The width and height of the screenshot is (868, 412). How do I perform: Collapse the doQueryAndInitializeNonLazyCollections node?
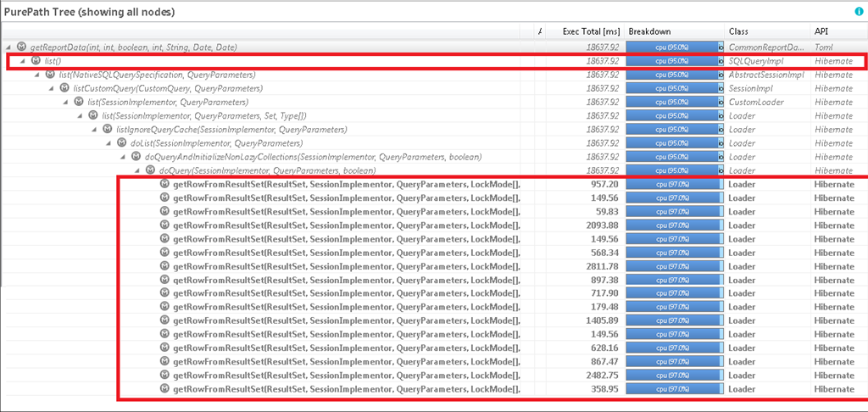coord(125,157)
